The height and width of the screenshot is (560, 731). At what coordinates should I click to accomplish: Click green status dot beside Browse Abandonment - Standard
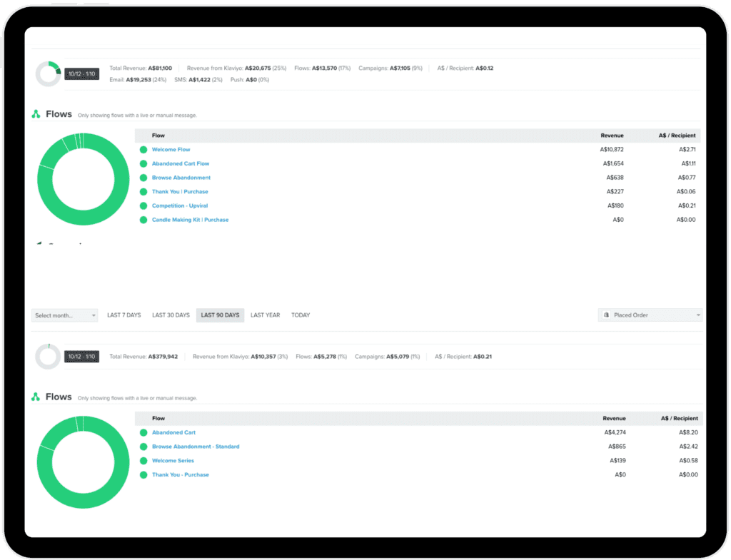pos(143,447)
